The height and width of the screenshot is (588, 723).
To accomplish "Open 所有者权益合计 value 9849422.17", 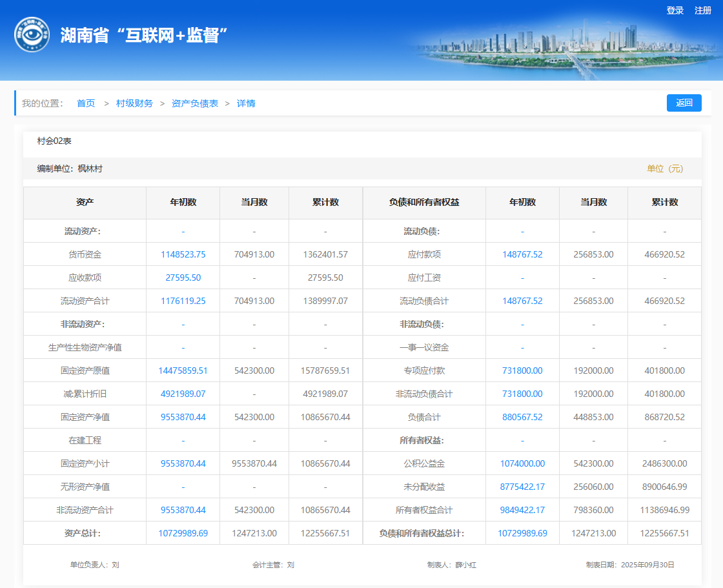I will [522, 510].
